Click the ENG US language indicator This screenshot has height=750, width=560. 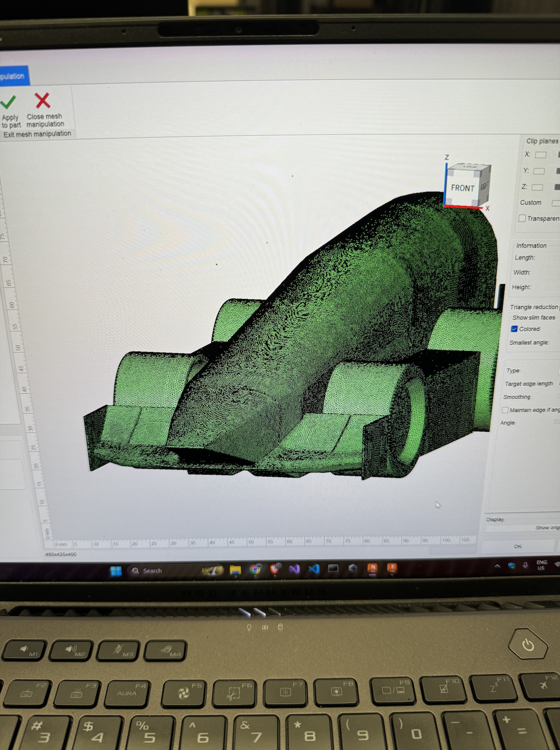click(x=541, y=565)
